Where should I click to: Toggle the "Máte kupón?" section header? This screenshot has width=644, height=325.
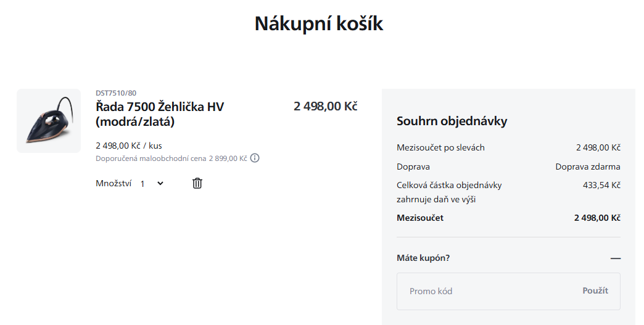coord(423,258)
